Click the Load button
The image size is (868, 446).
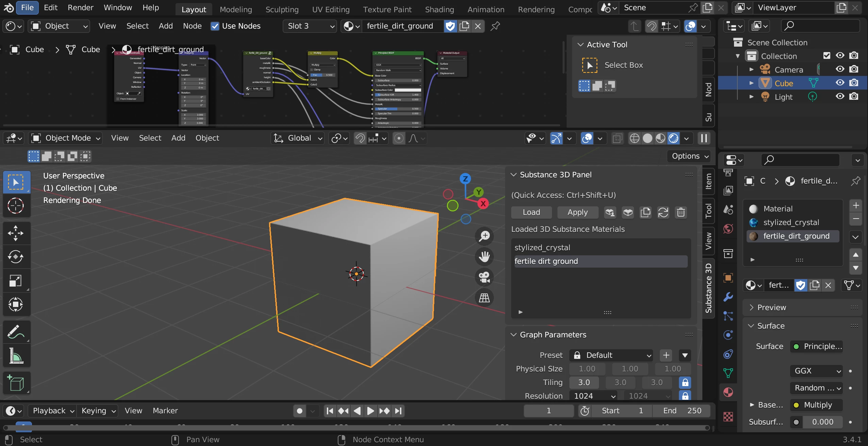(531, 212)
